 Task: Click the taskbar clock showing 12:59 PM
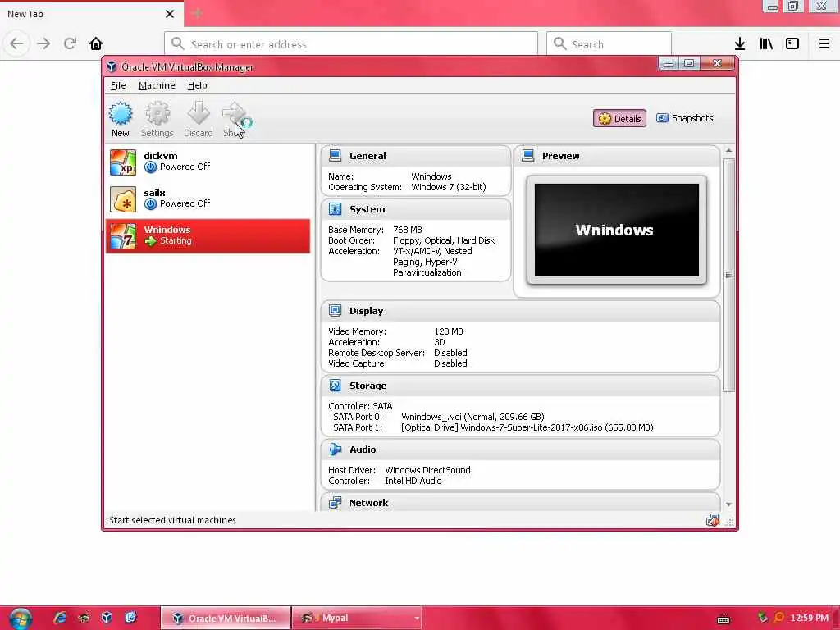click(809, 618)
